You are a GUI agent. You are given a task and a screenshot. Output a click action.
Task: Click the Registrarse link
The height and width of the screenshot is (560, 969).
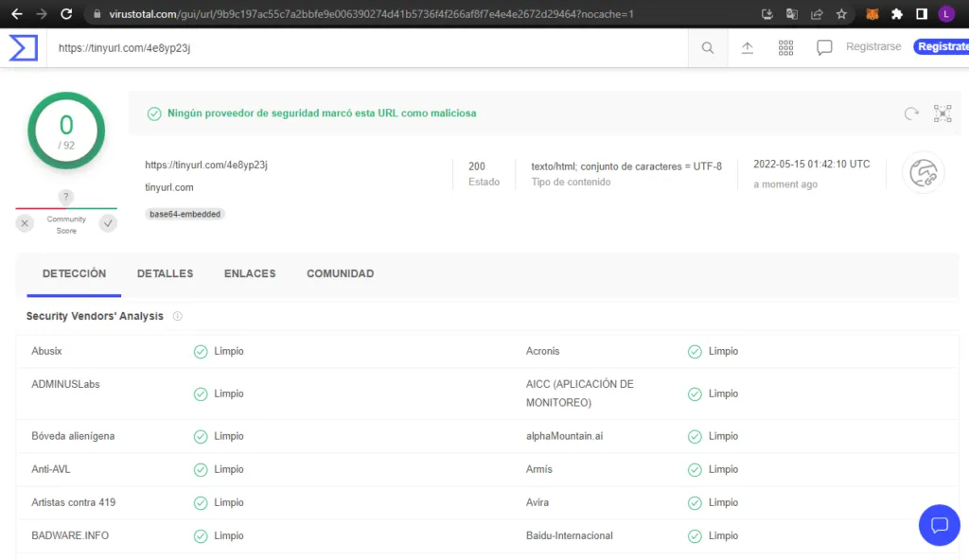pos(872,47)
